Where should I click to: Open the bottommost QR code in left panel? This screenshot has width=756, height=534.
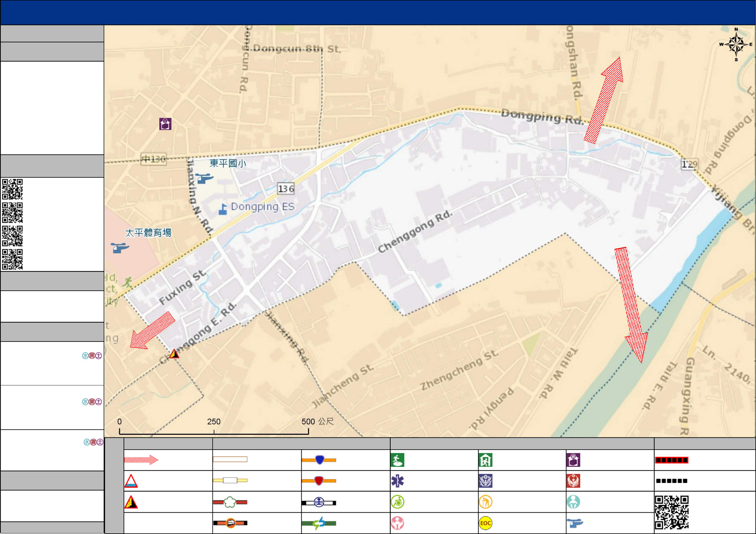[13, 259]
